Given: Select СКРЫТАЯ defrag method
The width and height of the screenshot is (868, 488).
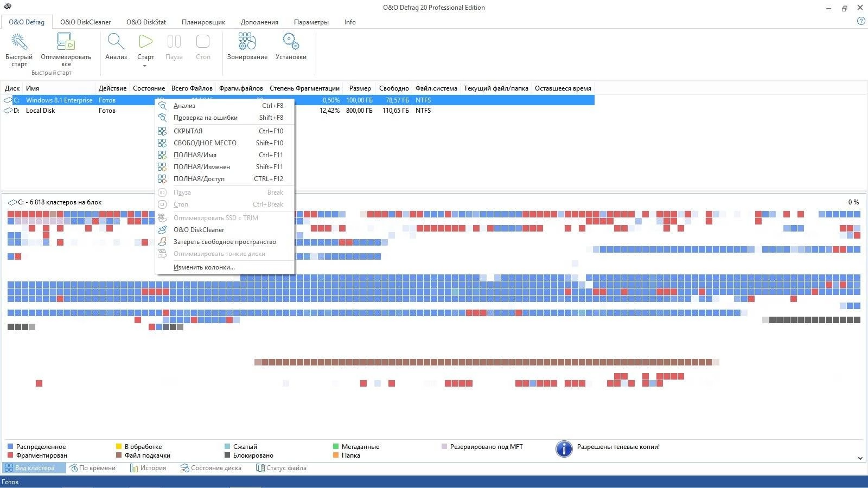Looking at the screenshot, I should 225,131.
